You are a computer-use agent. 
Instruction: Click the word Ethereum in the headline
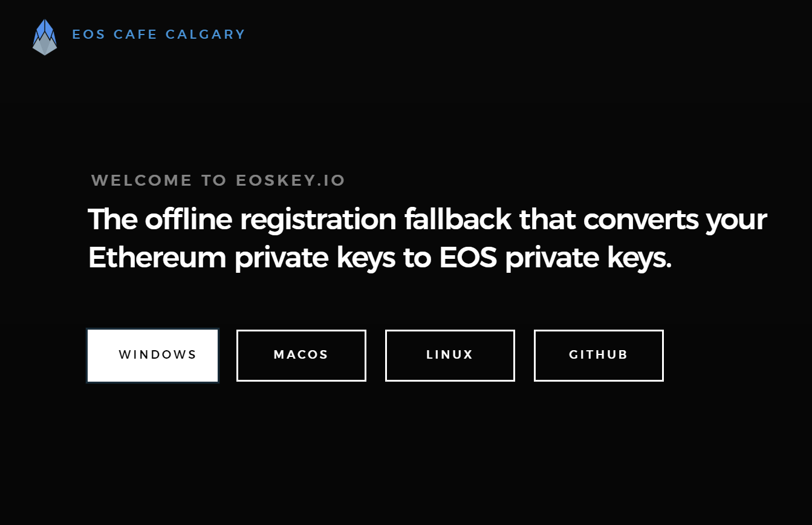pos(157,258)
